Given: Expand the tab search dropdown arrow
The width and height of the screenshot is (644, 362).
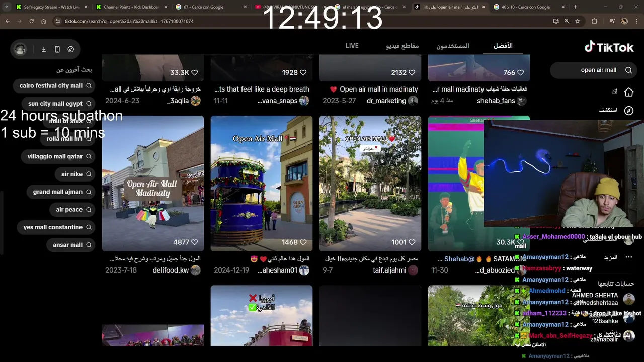Looking at the screenshot, I should tap(7, 7).
